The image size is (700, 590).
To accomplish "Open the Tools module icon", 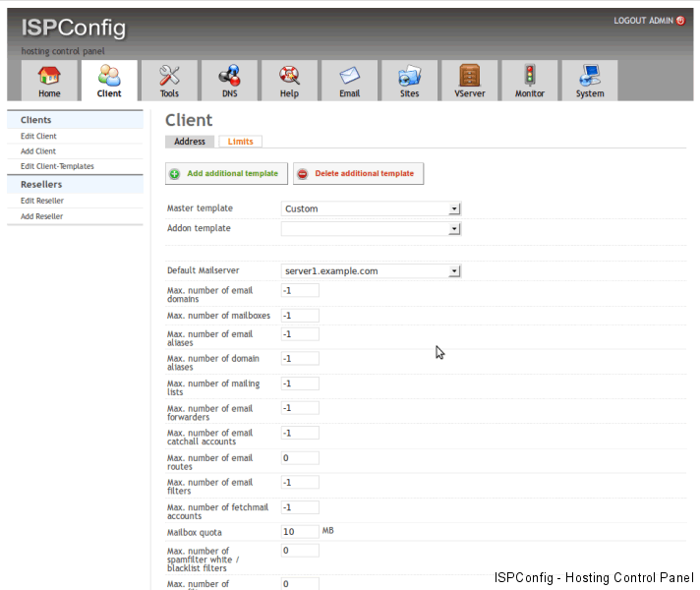I will coord(169,77).
